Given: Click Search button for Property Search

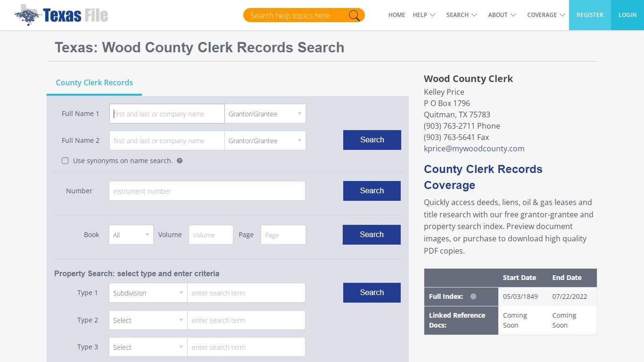Looking at the screenshot, I should [372, 293].
